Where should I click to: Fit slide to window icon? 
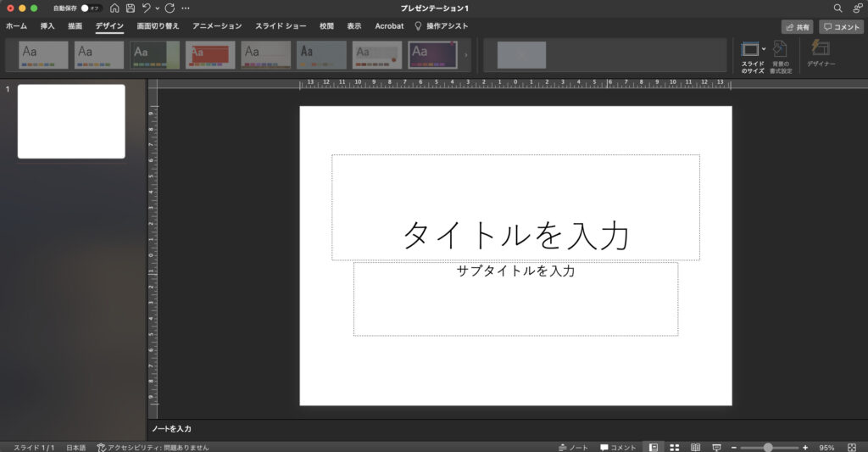coord(851,447)
